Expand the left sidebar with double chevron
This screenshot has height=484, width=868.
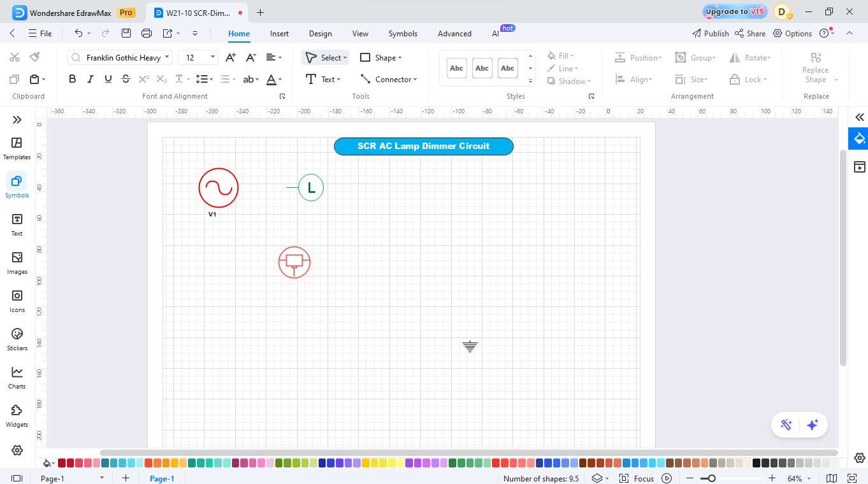(17, 120)
